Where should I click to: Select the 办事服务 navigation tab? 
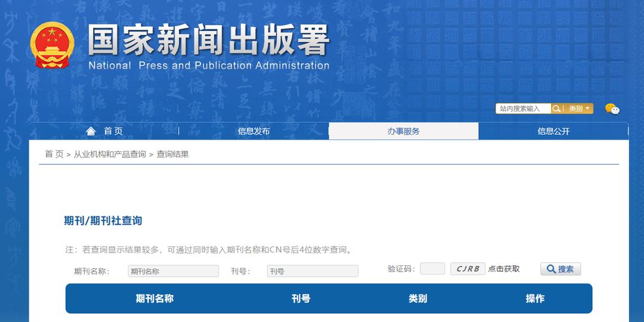404,131
